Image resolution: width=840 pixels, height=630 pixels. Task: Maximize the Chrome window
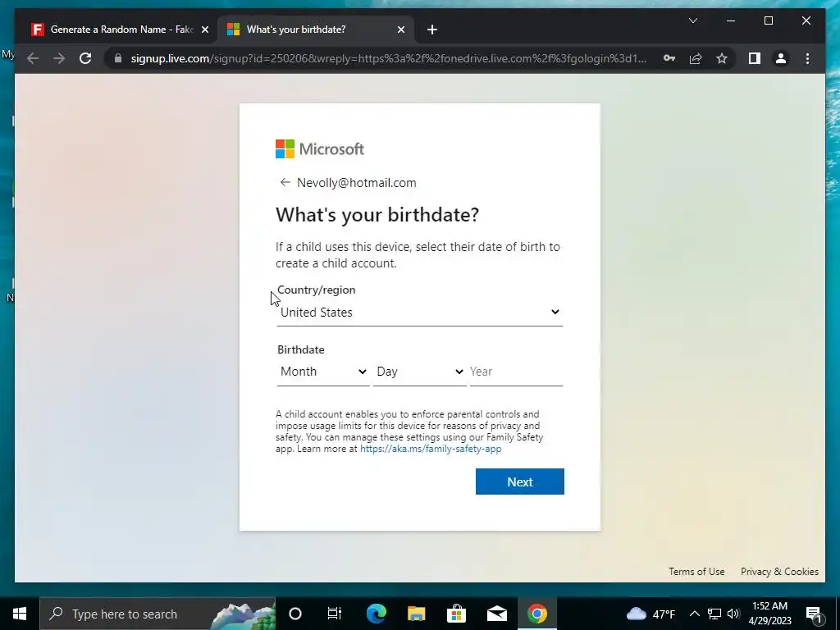click(768, 21)
